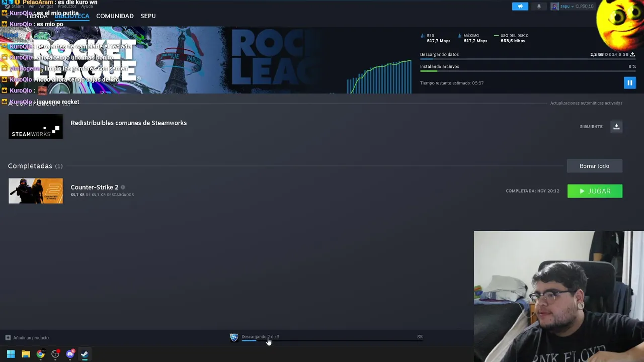The width and height of the screenshot is (644, 362).
Task: Open the SEPU profile tab
Action: [x=148, y=16]
